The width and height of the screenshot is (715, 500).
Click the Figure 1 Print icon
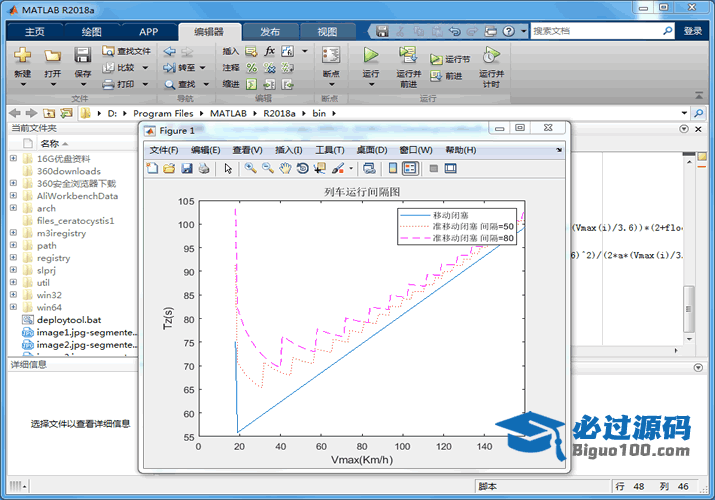(x=204, y=169)
